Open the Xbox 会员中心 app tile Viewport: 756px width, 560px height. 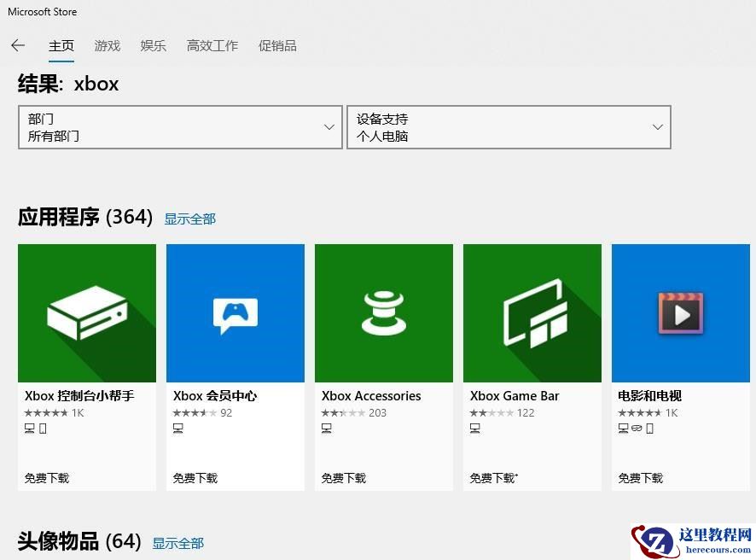point(235,312)
